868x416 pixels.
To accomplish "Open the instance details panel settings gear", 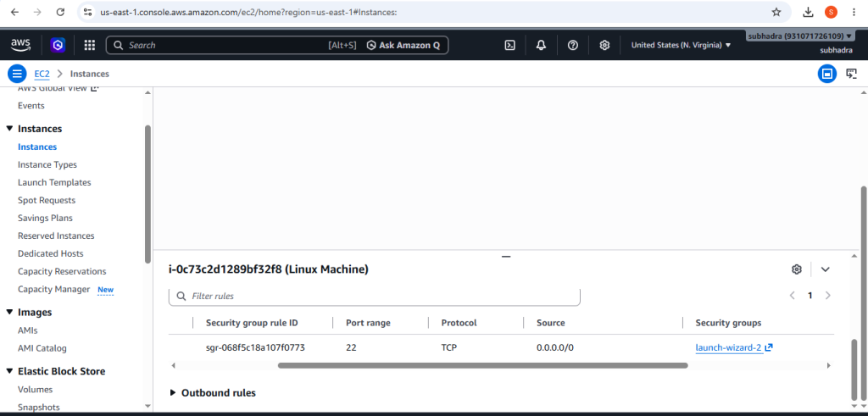I will tap(797, 269).
